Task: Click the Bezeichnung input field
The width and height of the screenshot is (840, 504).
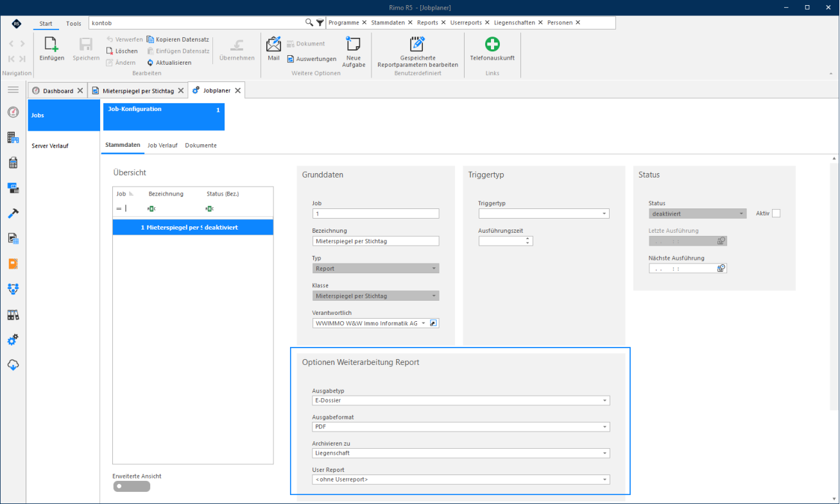Action: [375, 241]
